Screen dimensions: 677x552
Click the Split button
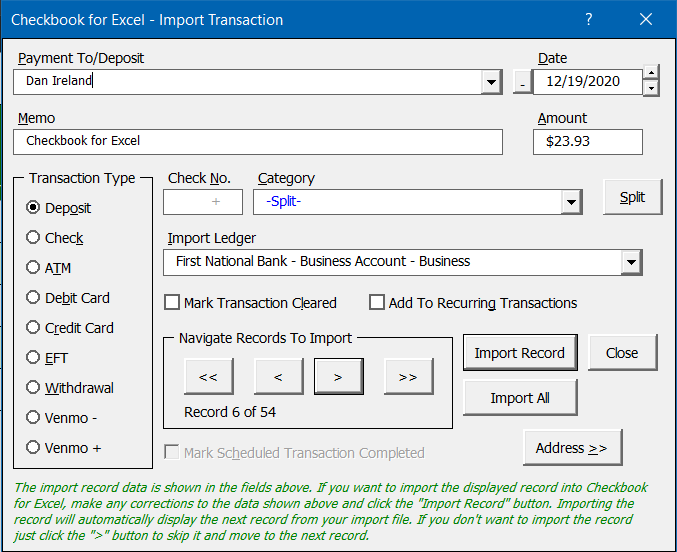coord(633,197)
